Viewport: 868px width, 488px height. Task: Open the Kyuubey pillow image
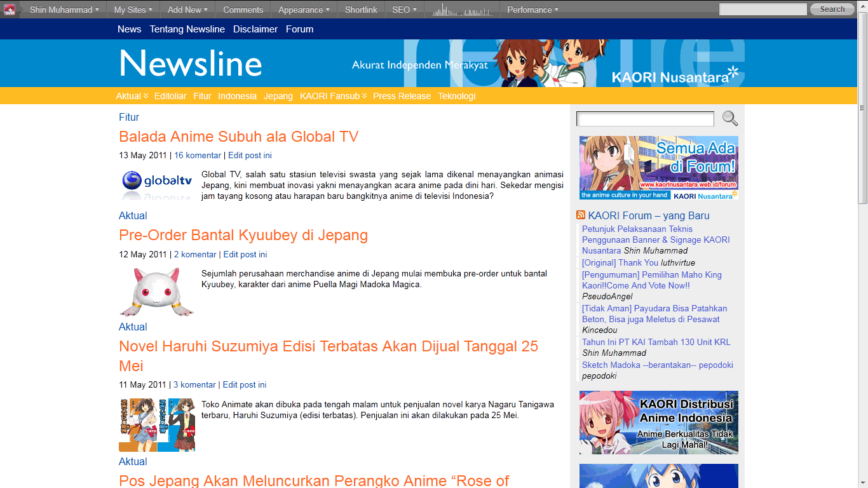[x=157, y=292]
